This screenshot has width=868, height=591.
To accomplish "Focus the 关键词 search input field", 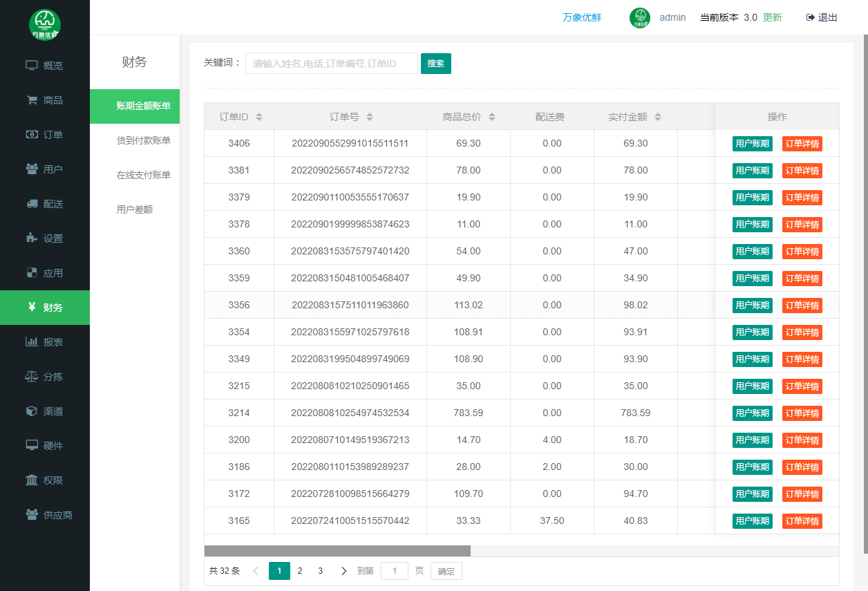I will 331,64.
